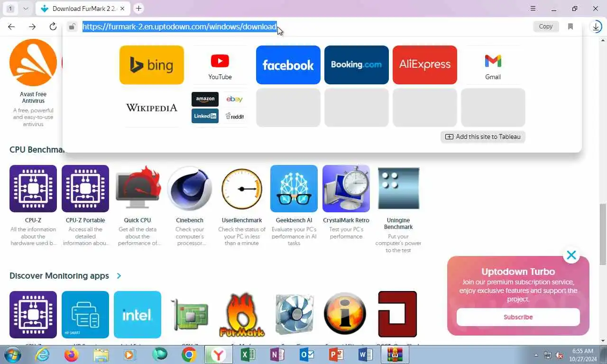This screenshot has height=364, width=607.
Task: Open the Facebook tile
Action: click(x=288, y=65)
